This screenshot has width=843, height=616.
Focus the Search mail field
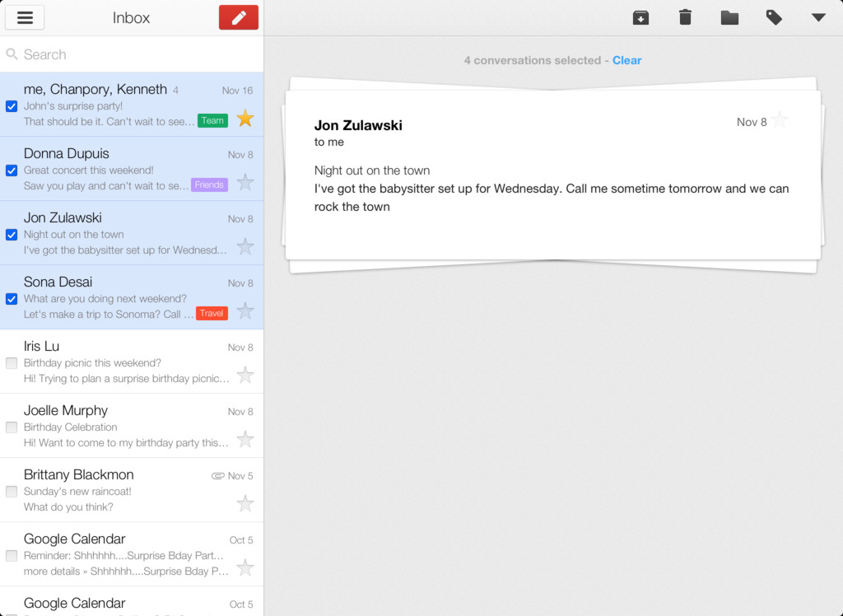(x=132, y=54)
